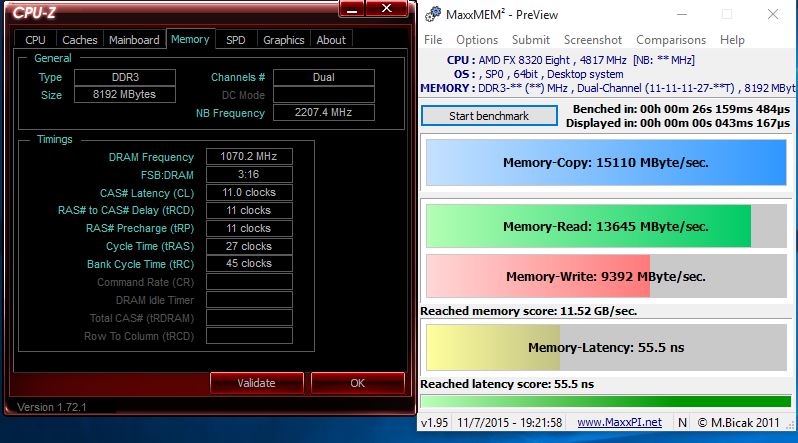798x443 pixels.
Task: Open the Comparisons menu in MaxxMEM
Action: 671,40
